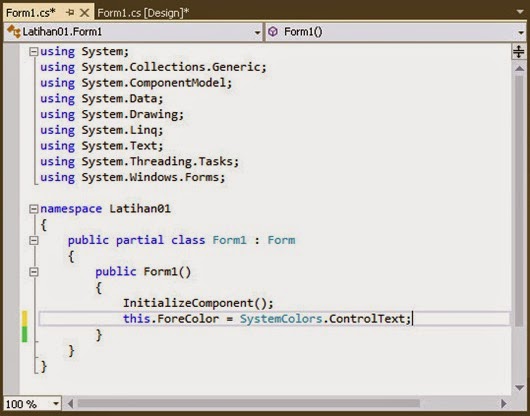The width and height of the screenshot is (530, 416).
Task: Click the vertical scrollbar up arrow
Action: point(519,69)
